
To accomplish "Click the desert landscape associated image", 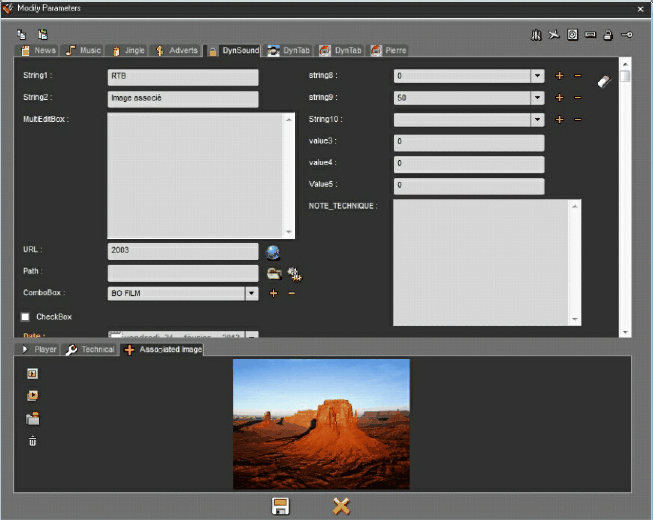I will (x=321, y=424).
